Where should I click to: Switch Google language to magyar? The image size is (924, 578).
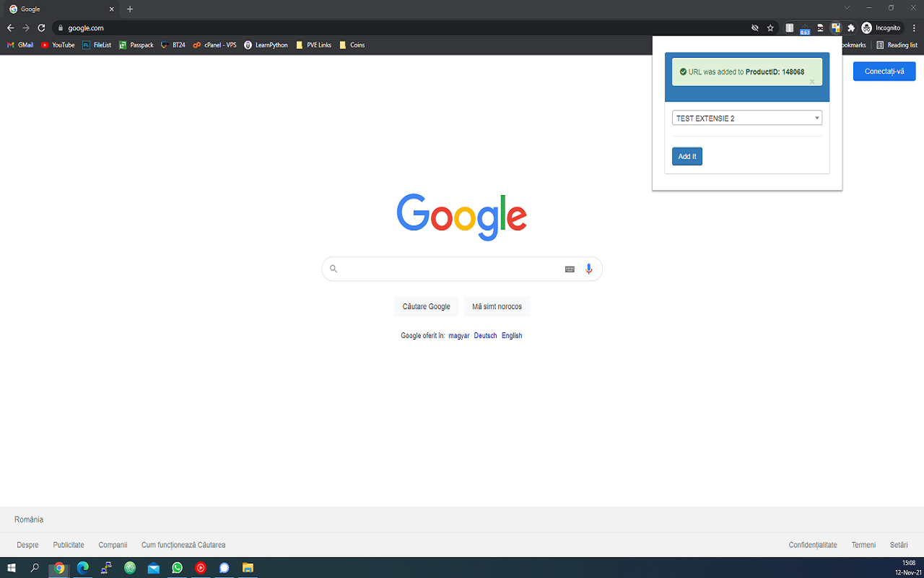pyautogui.click(x=459, y=335)
